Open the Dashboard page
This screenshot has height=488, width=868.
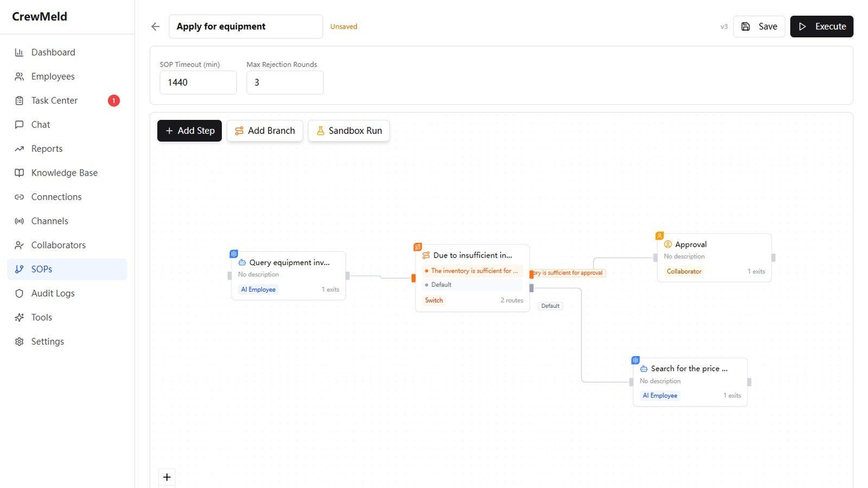click(67, 53)
